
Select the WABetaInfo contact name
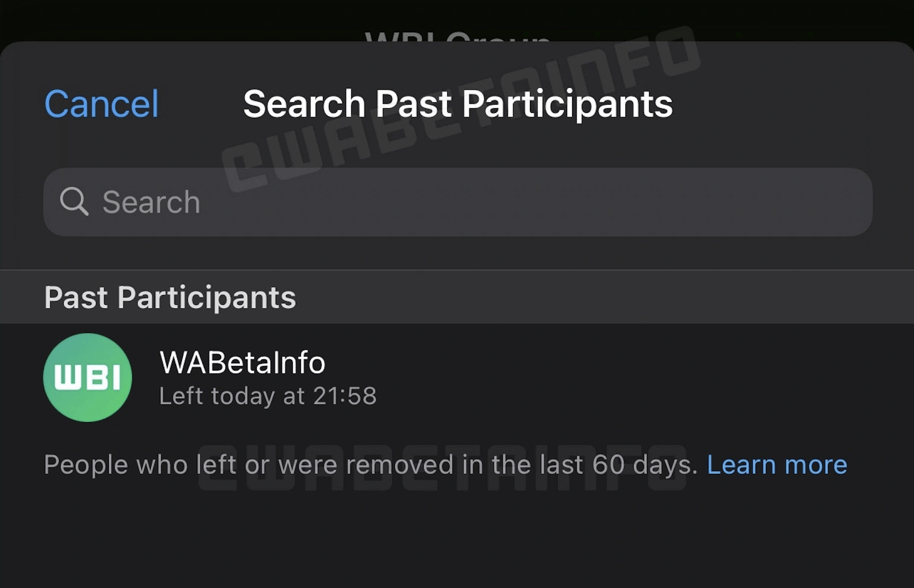coord(242,362)
